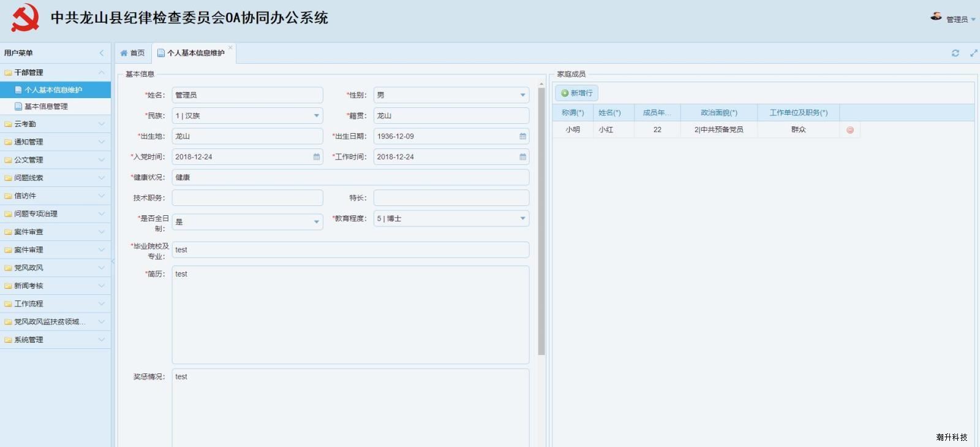The image size is (980, 447).
Task: Click the 毕业院校及专业 field
Action: click(350, 250)
